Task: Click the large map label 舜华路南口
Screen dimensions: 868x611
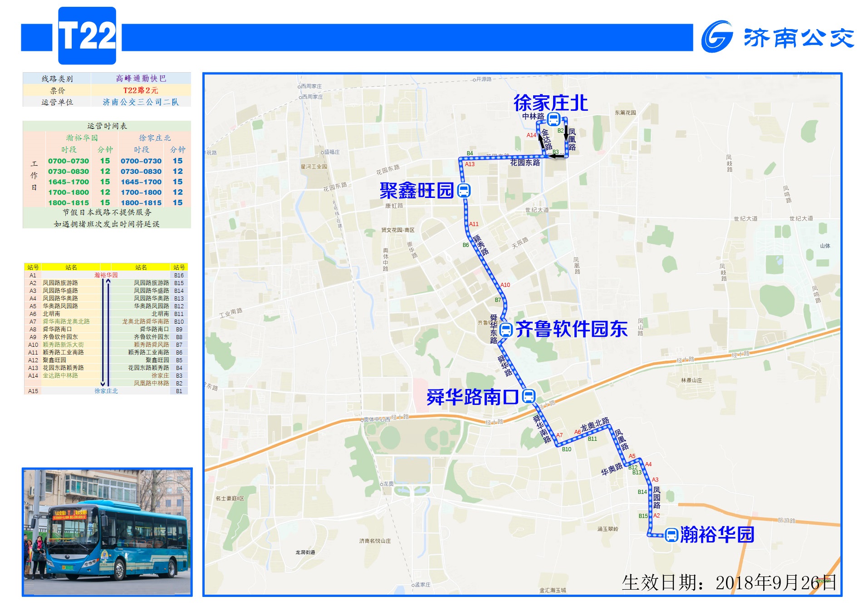Action: pos(473,397)
